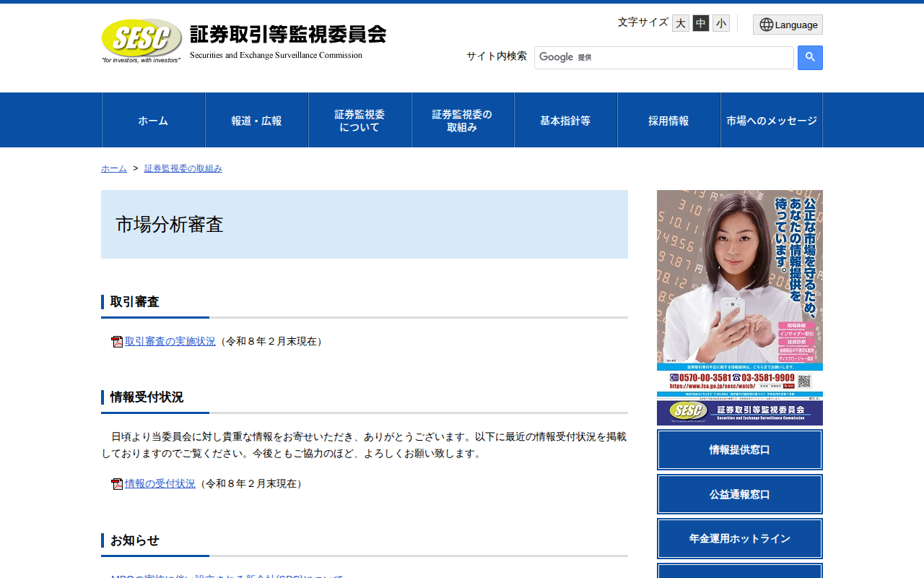Select the 中 font size option
924x578 pixels.
(x=699, y=22)
